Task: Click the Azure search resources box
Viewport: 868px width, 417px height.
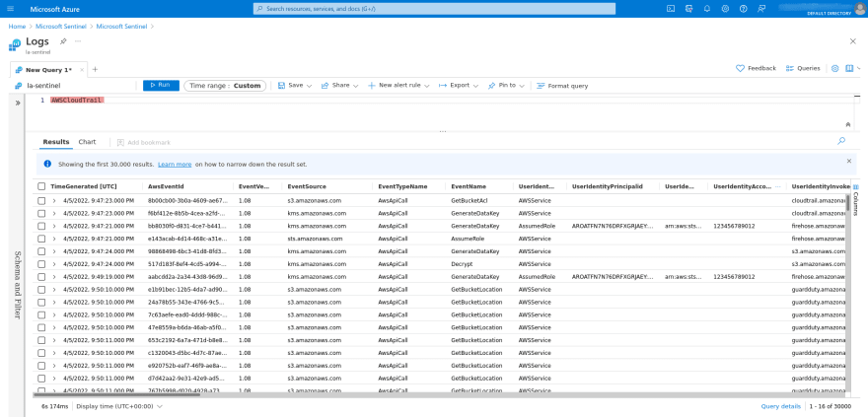Action: pos(434,9)
